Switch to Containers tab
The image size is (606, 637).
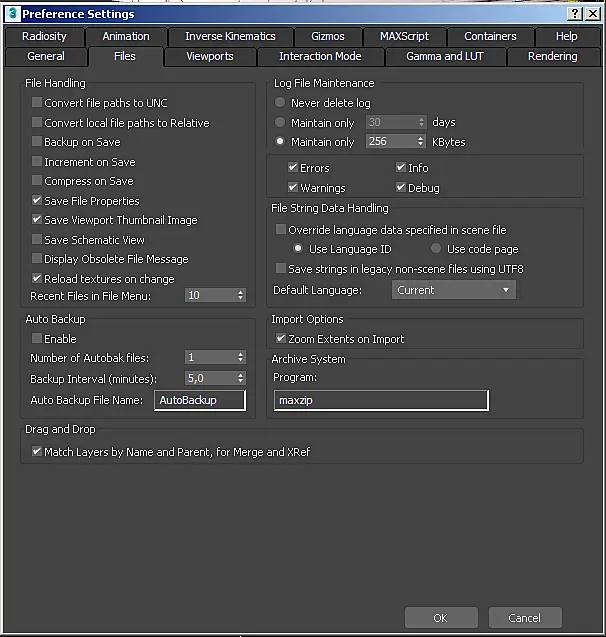tap(490, 36)
